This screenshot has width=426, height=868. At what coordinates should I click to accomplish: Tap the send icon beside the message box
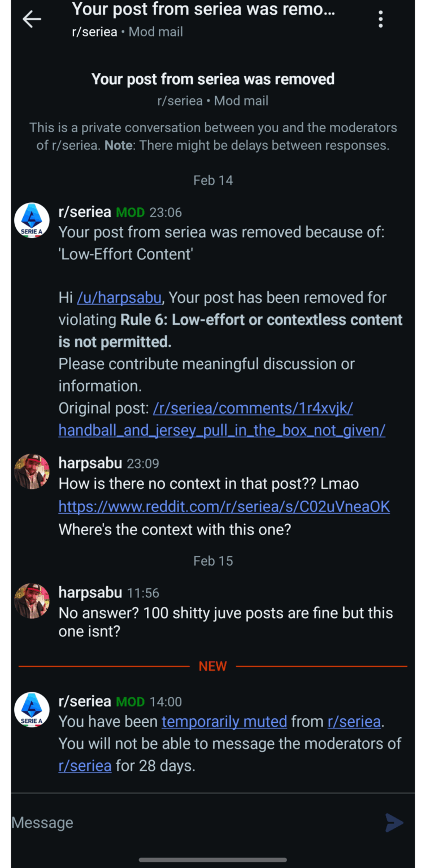[394, 823]
